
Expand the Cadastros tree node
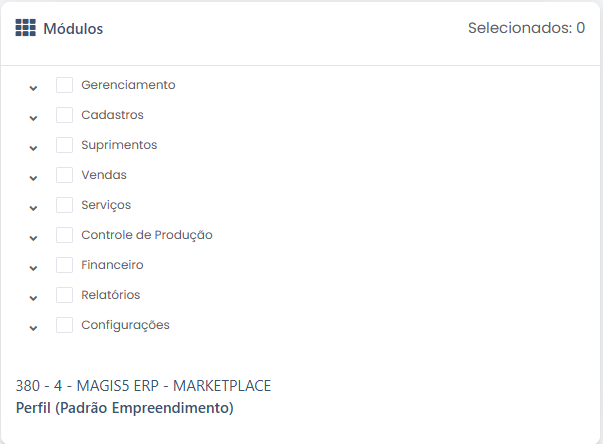(x=33, y=118)
